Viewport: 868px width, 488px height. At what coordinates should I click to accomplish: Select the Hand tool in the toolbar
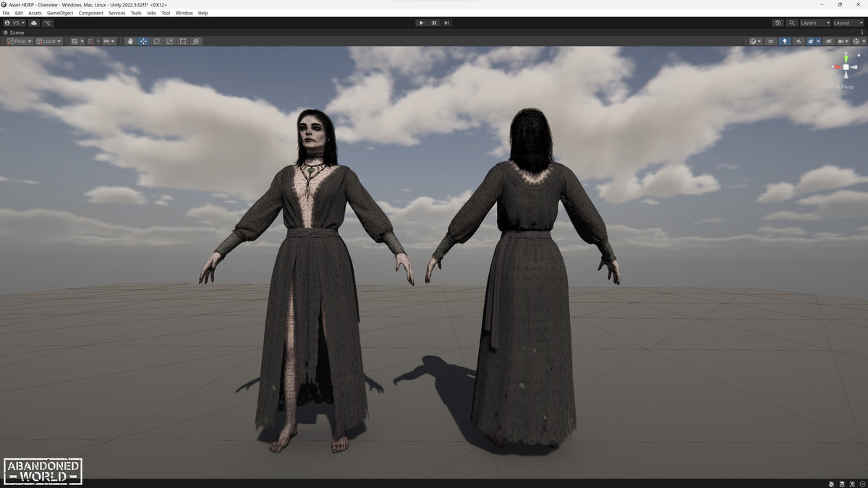coord(130,41)
